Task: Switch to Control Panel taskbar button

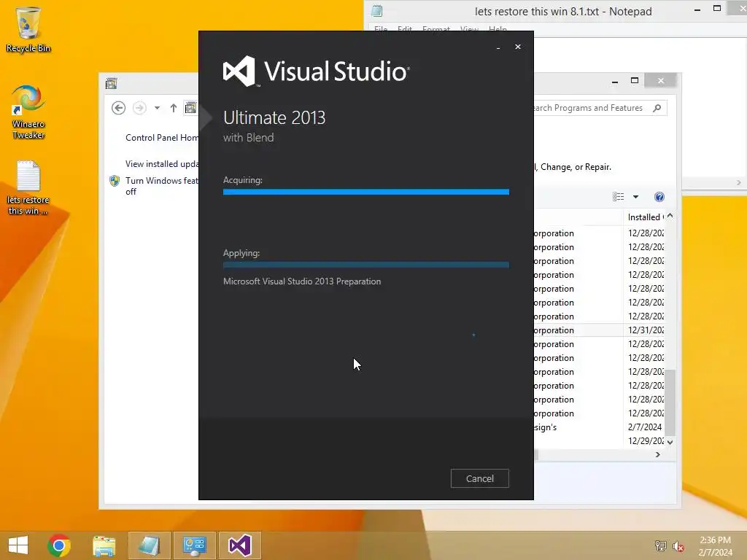Action: (x=194, y=545)
